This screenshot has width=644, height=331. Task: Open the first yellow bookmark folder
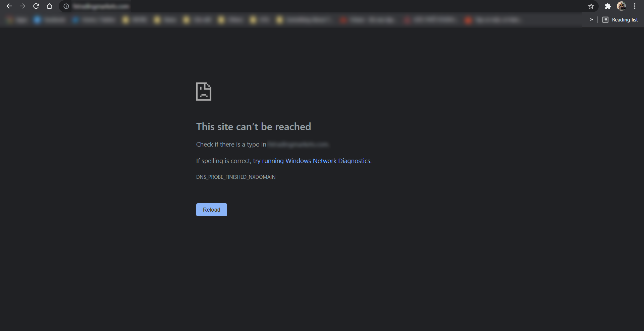134,20
